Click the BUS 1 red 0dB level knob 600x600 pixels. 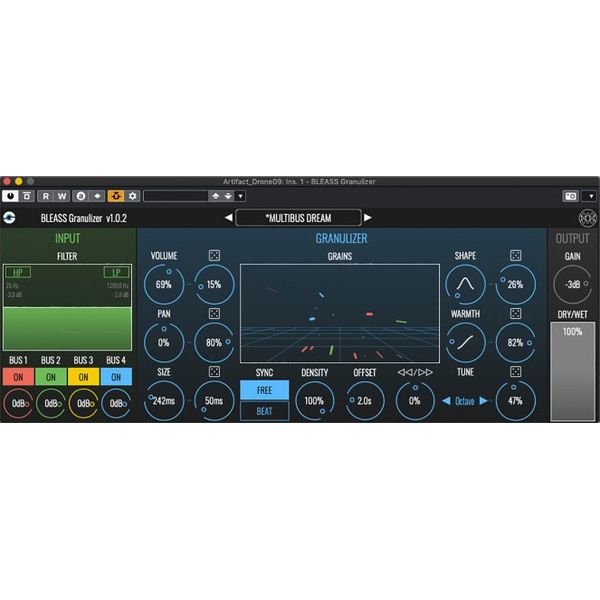coord(18,403)
